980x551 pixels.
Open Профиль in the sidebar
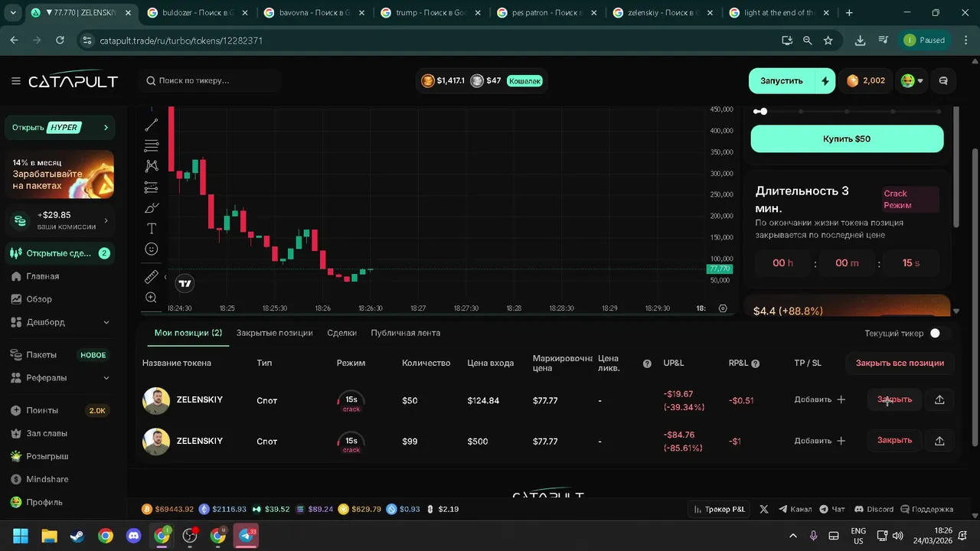60,502
